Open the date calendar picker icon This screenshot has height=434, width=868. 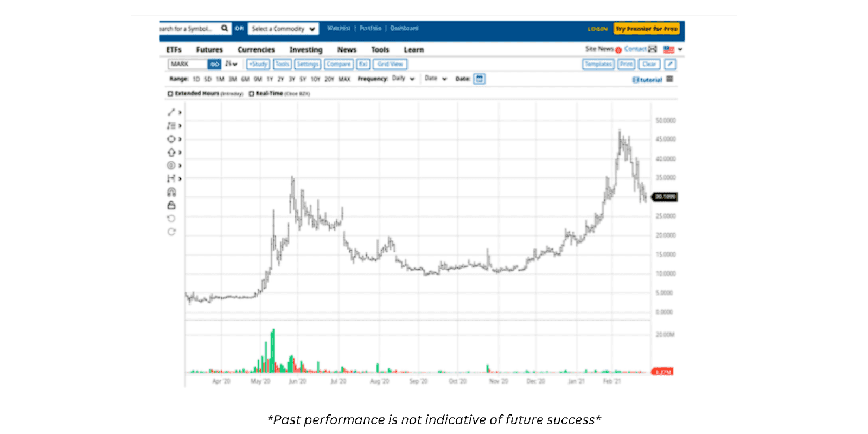click(x=479, y=79)
